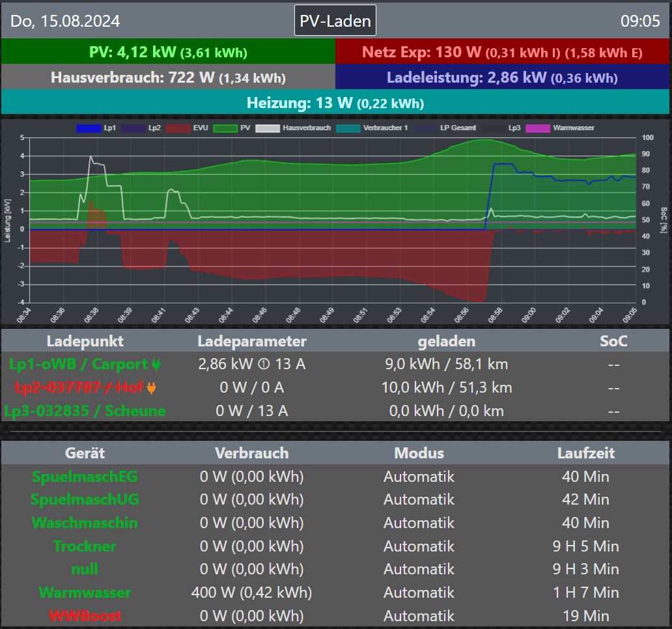Click the SpuelmaschUG device name
The width and height of the screenshot is (672, 629).
pyautogui.click(x=85, y=499)
